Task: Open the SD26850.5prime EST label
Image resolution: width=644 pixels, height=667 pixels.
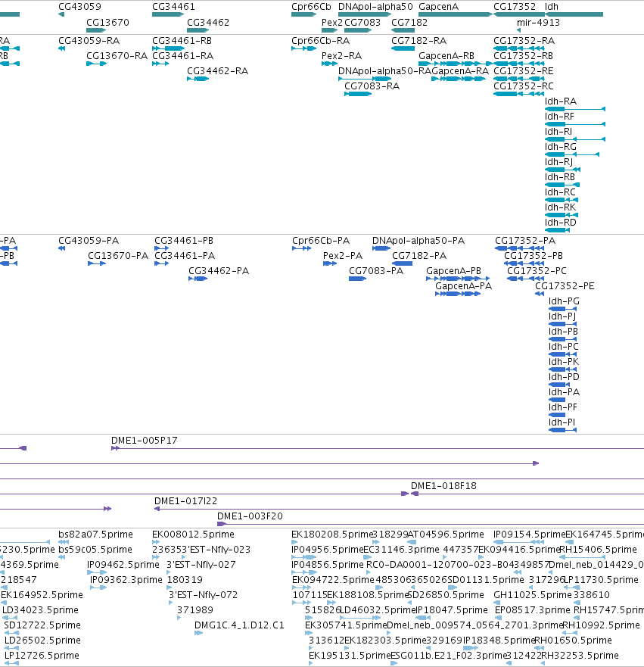Action: pos(446,595)
